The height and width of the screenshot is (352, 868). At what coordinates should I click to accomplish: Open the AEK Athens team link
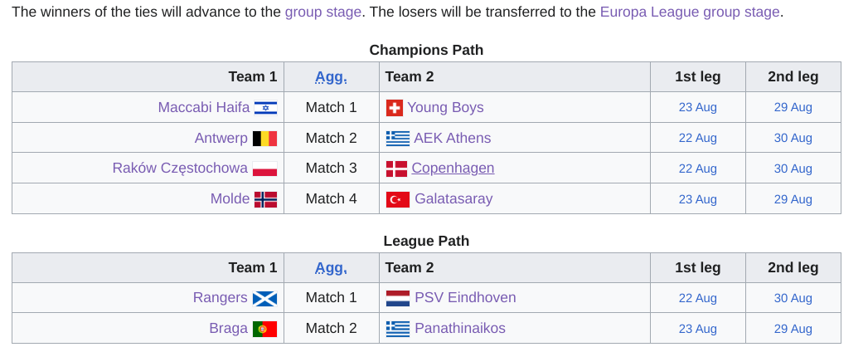point(453,138)
